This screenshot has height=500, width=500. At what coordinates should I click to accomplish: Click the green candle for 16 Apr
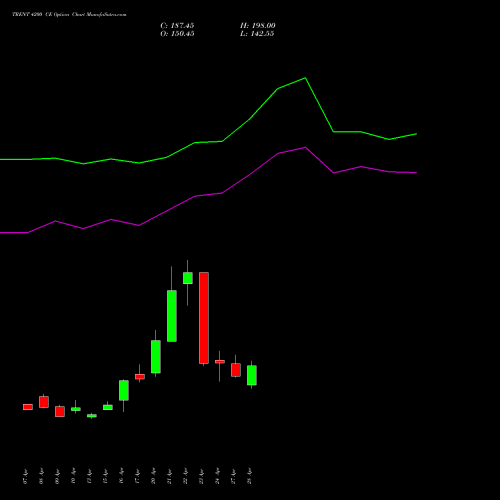124,390
